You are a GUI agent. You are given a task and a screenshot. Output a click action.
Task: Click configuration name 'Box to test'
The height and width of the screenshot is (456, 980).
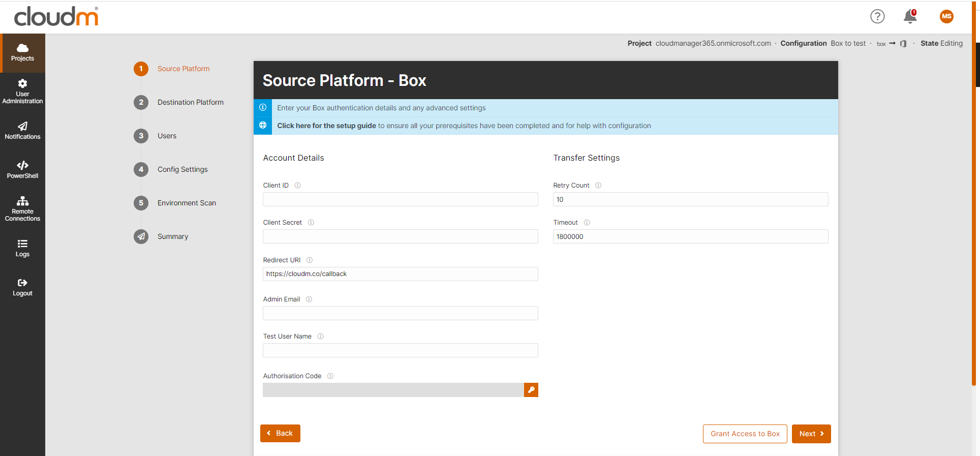[848, 43]
